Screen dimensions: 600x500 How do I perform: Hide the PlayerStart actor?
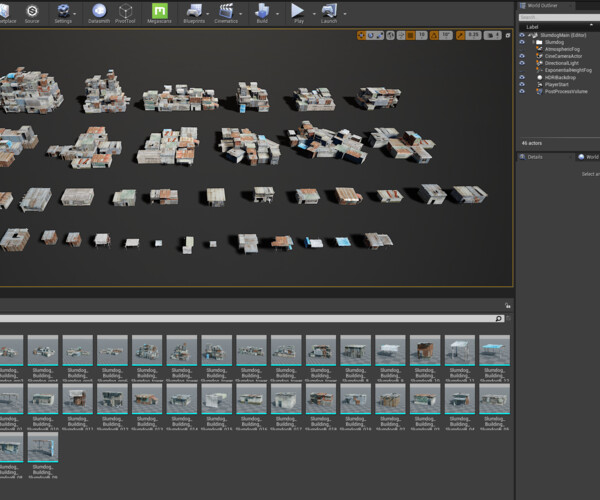coord(522,84)
